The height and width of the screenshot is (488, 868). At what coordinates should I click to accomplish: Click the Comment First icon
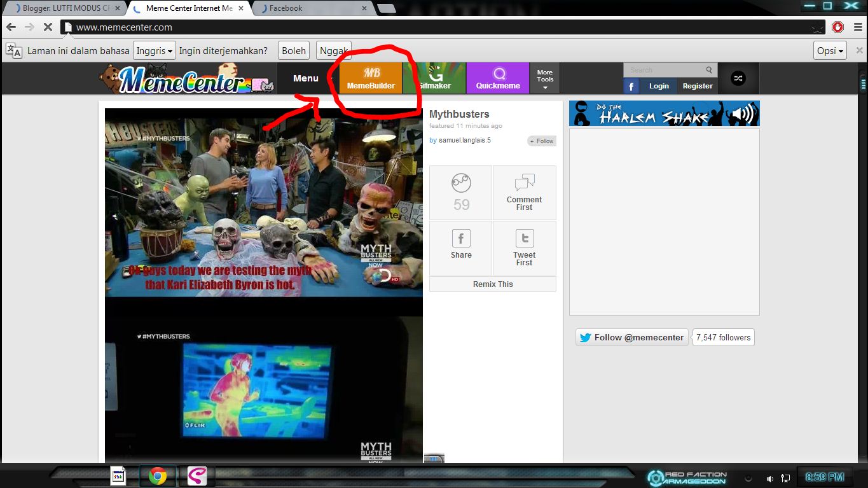click(525, 193)
